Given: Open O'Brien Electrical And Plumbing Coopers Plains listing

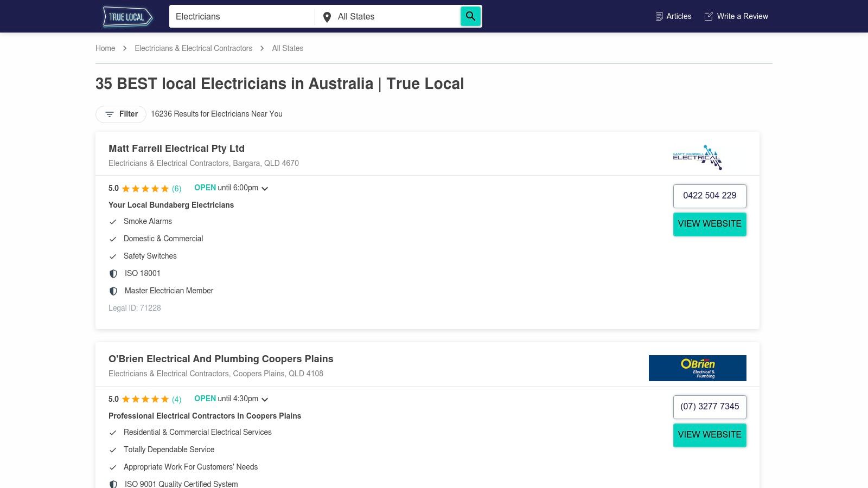Looking at the screenshot, I should click(221, 359).
